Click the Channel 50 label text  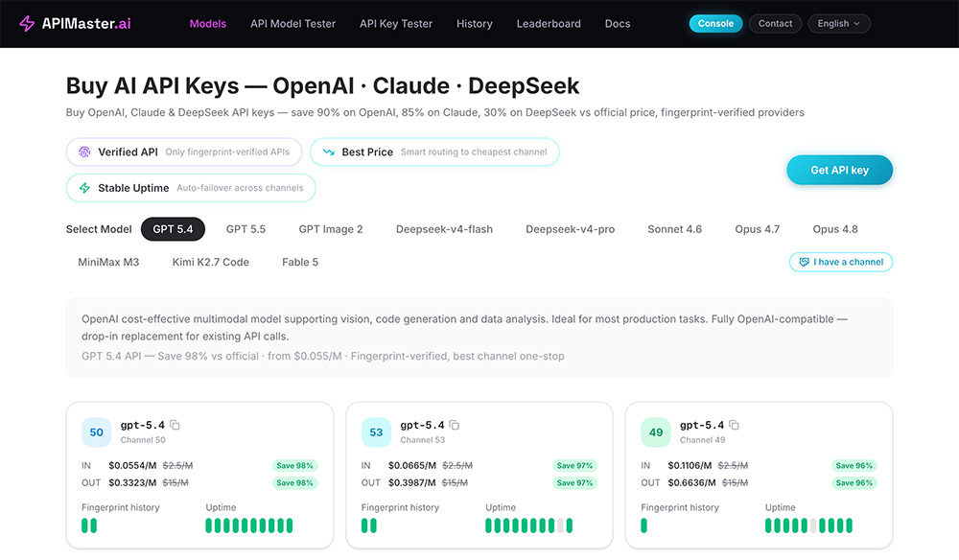pos(143,440)
